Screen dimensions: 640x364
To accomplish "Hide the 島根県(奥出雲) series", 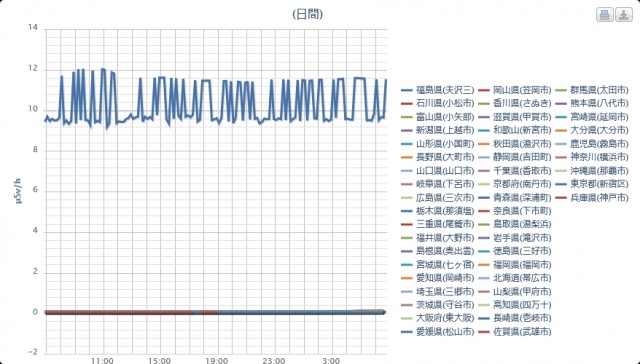I will pos(438,251).
